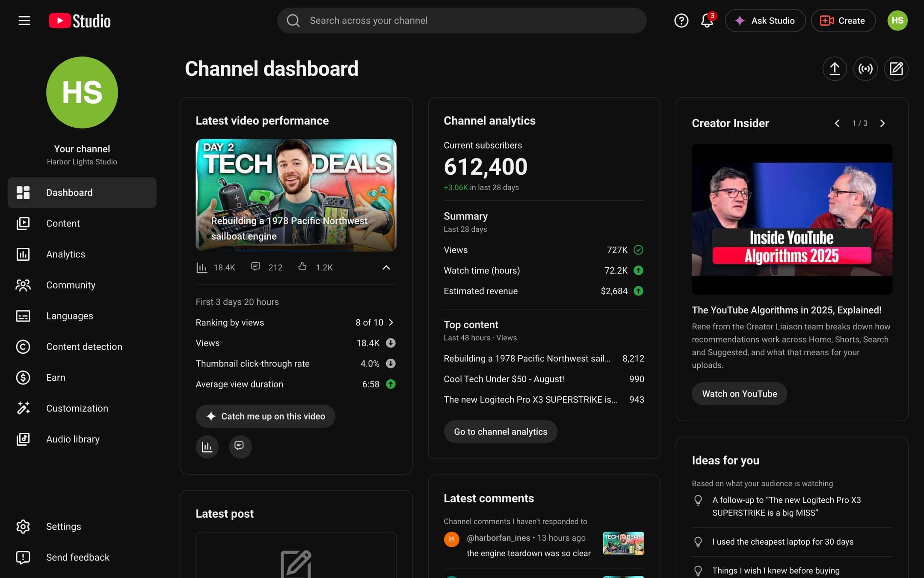Click Catch me up on this video
924x578 pixels.
coord(265,416)
